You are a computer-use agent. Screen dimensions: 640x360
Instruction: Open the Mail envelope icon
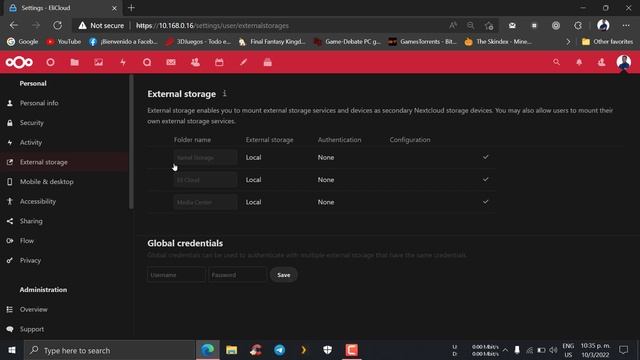171,62
